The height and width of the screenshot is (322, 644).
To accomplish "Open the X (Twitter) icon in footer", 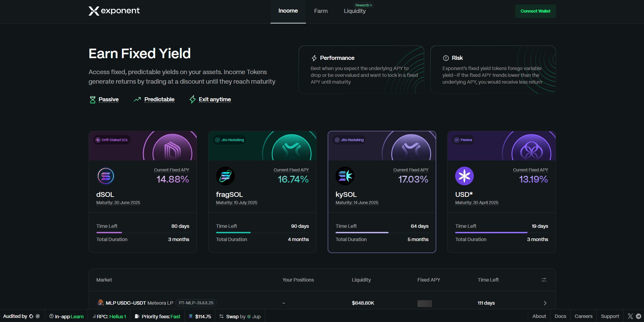I will coord(630,316).
